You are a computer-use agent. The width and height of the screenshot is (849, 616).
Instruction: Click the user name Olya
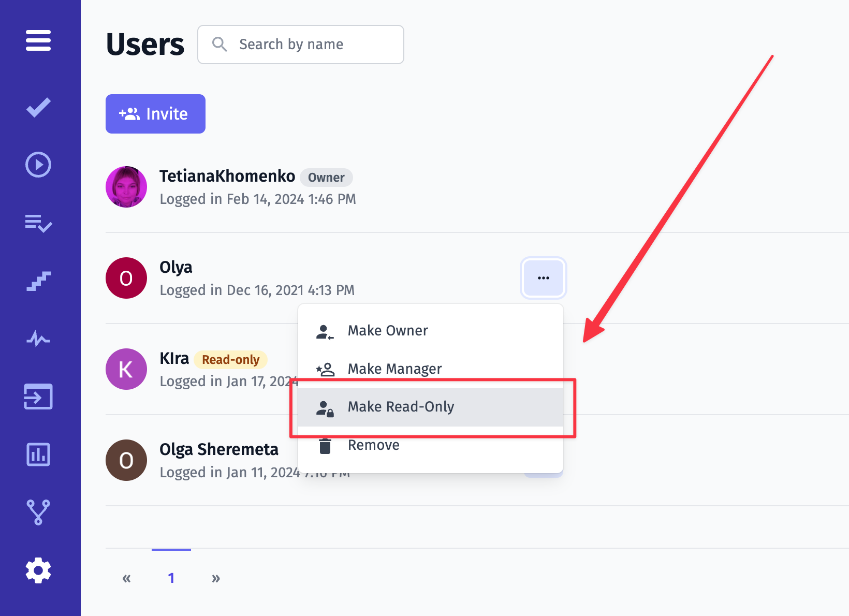point(176,268)
